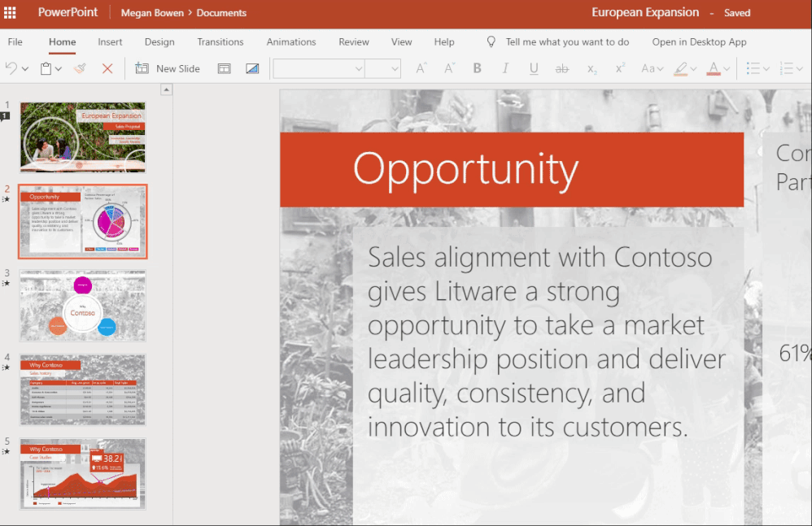Click the Tell me what you want to do box
This screenshot has width=812, height=526.
click(x=567, y=42)
